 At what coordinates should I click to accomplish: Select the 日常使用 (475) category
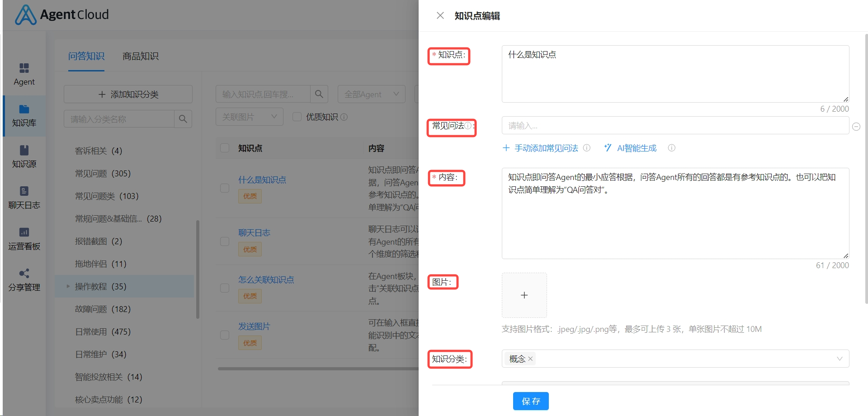click(103, 331)
